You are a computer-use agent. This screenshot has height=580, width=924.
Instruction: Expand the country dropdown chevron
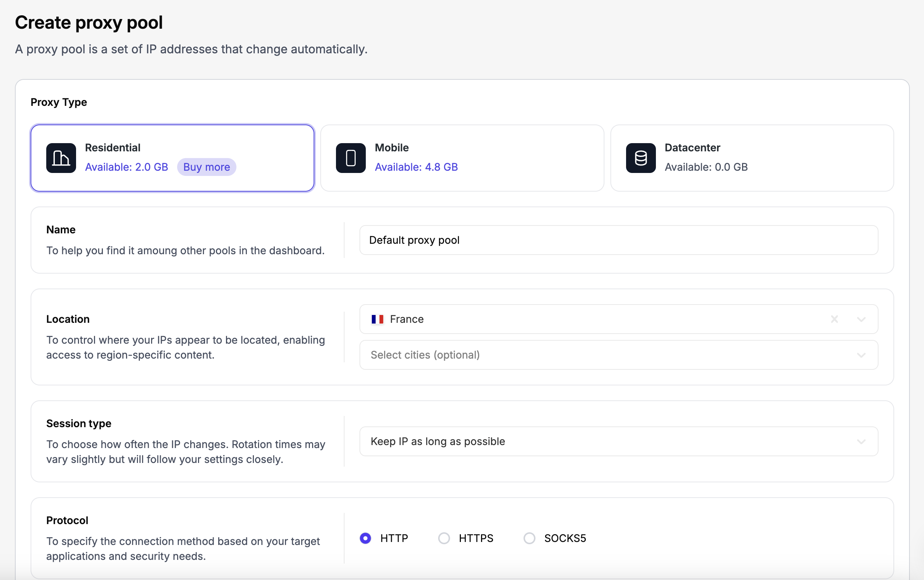pos(861,319)
